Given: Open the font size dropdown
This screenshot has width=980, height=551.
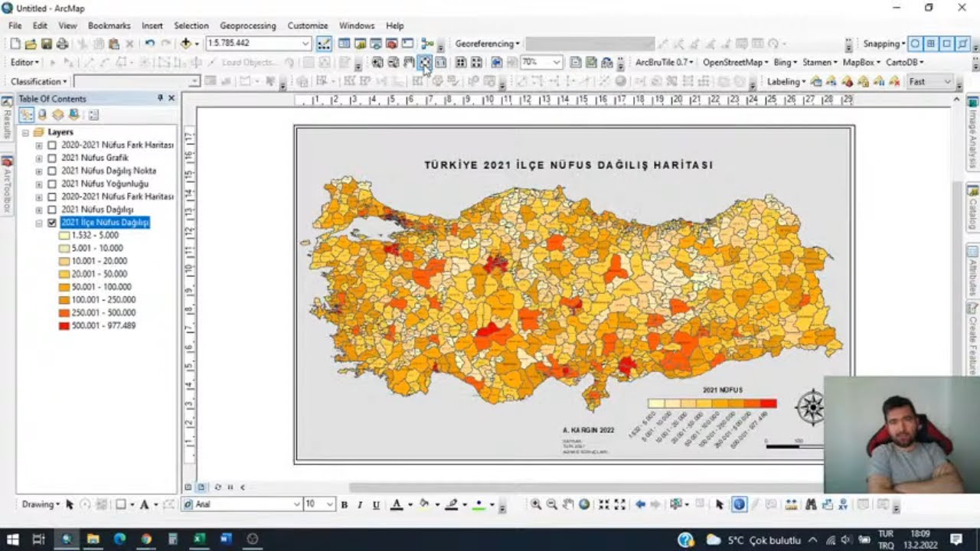Looking at the screenshot, I should coord(330,504).
